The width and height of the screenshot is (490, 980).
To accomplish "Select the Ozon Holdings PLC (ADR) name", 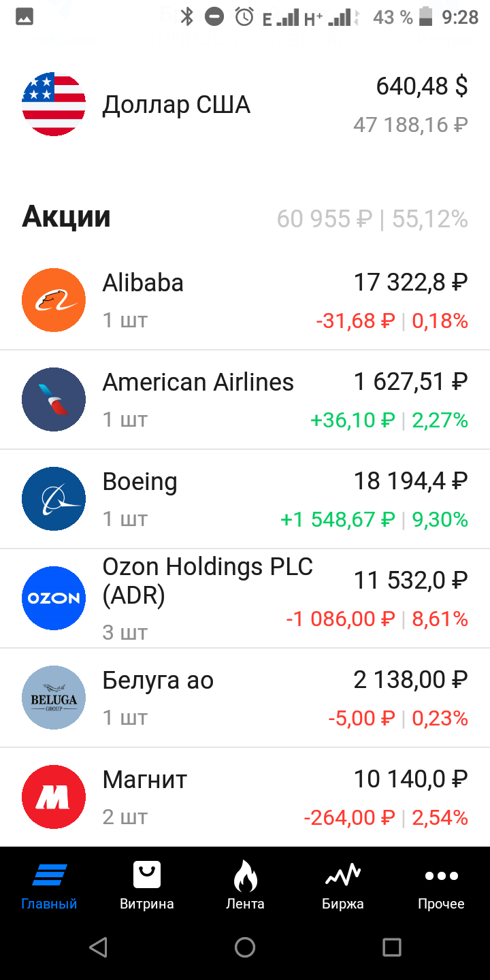I will pos(208,581).
